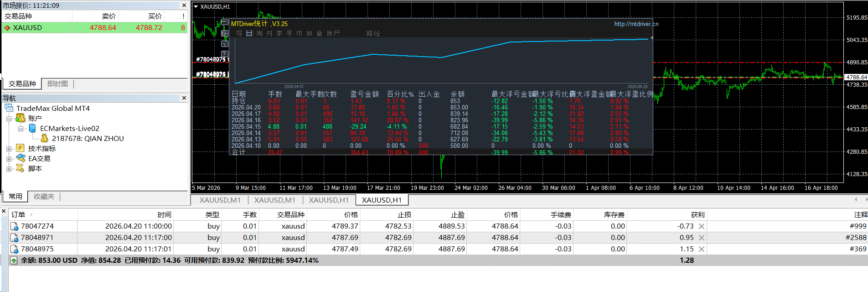868x292 pixels.
Task: Open the http://mtdriver.cn link
Action: point(636,24)
